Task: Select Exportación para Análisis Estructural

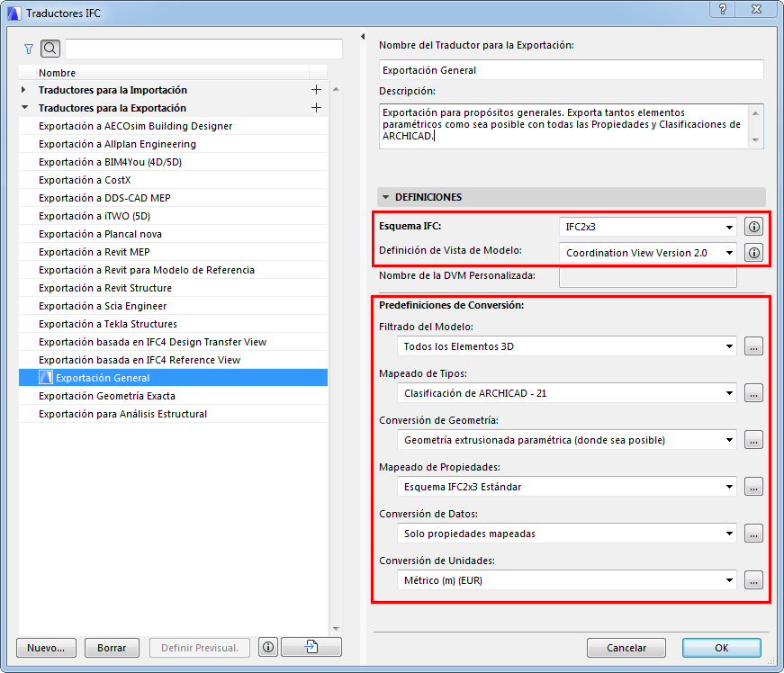Action: point(173,414)
